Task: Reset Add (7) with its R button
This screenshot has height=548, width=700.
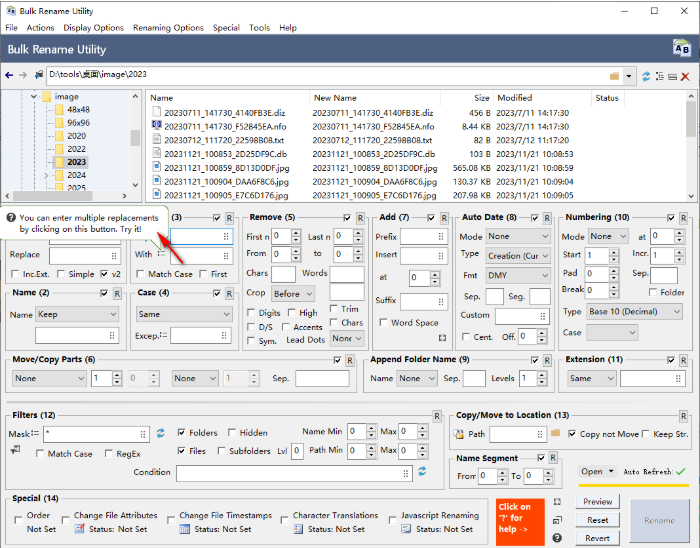Action: coord(444,218)
